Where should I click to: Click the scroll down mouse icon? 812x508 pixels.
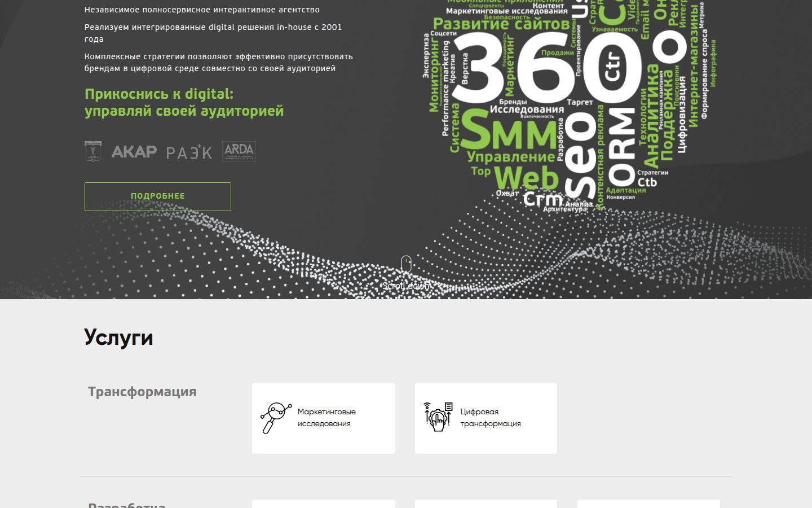coord(406,264)
